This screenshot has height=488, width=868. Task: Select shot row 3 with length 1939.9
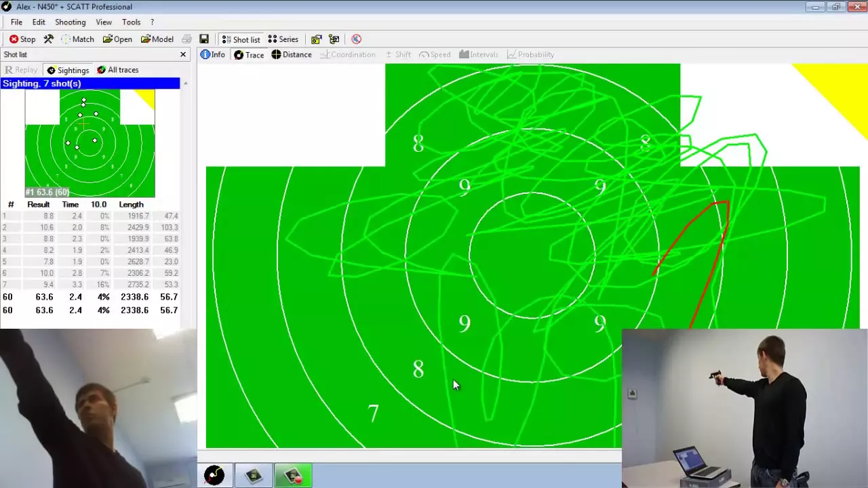point(90,239)
